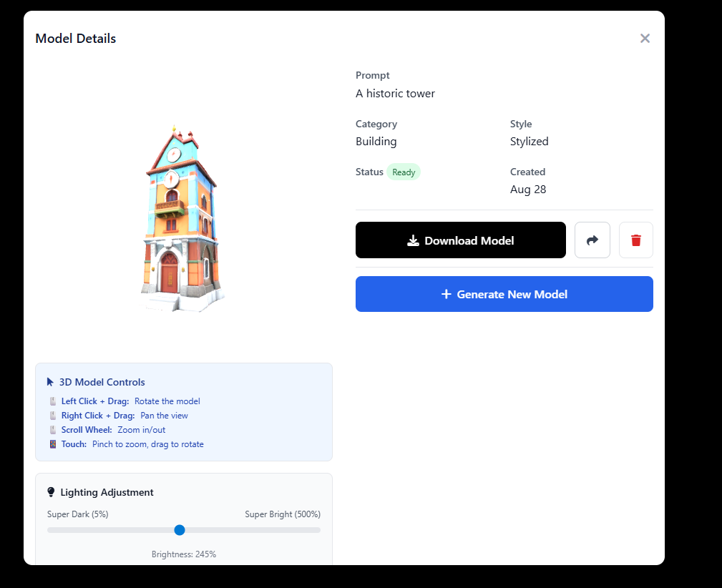Click the brightness slider handle
This screenshot has width=722, height=588.
click(180, 530)
